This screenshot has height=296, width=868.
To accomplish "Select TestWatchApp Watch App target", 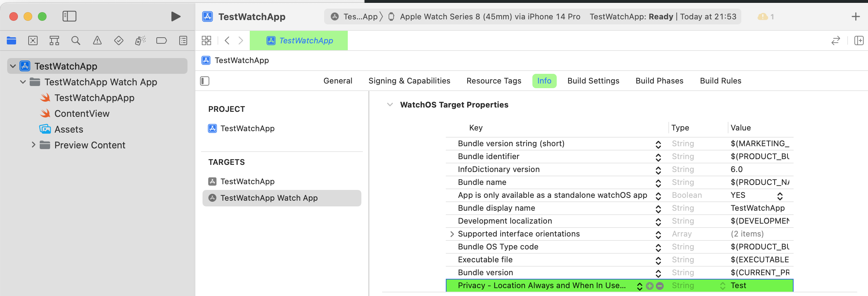I will (269, 198).
